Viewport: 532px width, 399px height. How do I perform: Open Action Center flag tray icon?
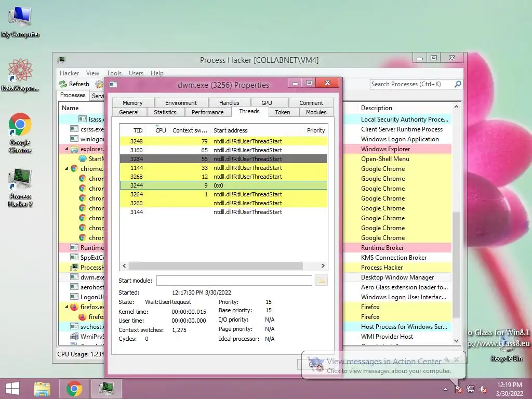(458, 389)
